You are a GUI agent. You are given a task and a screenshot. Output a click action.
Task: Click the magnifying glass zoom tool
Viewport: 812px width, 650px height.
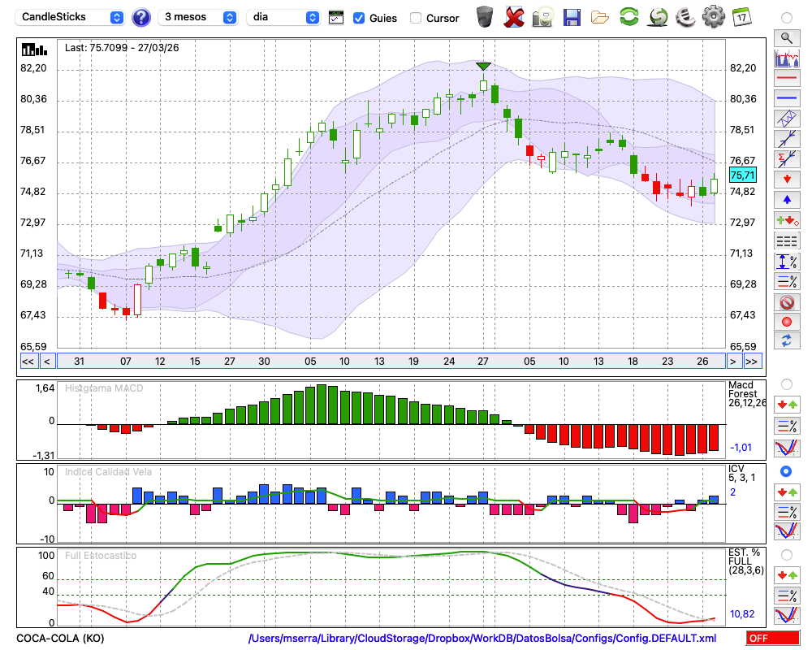785,37
